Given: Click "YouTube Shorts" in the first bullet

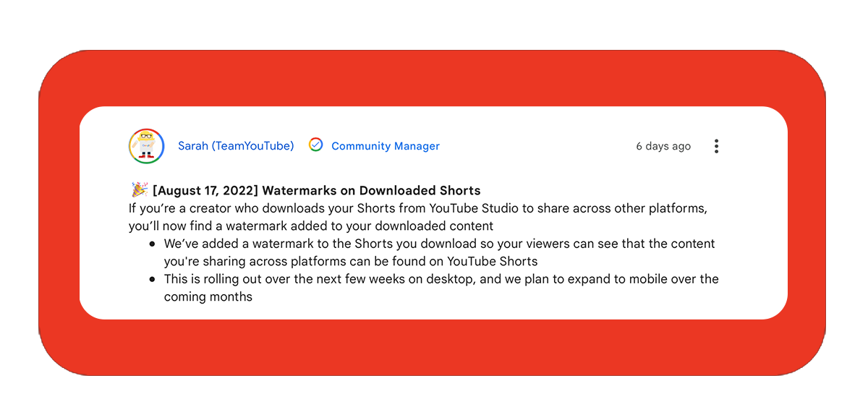Looking at the screenshot, I should pos(492,261).
